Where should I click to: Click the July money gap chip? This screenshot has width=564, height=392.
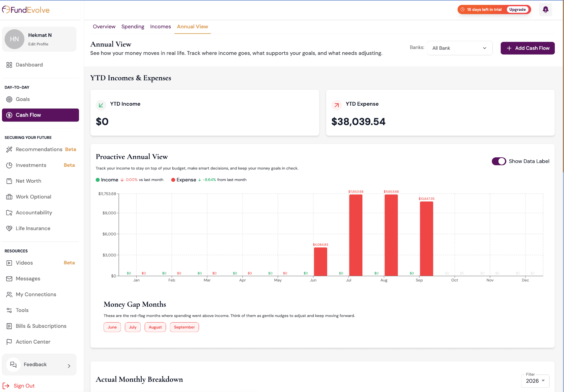(133, 327)
